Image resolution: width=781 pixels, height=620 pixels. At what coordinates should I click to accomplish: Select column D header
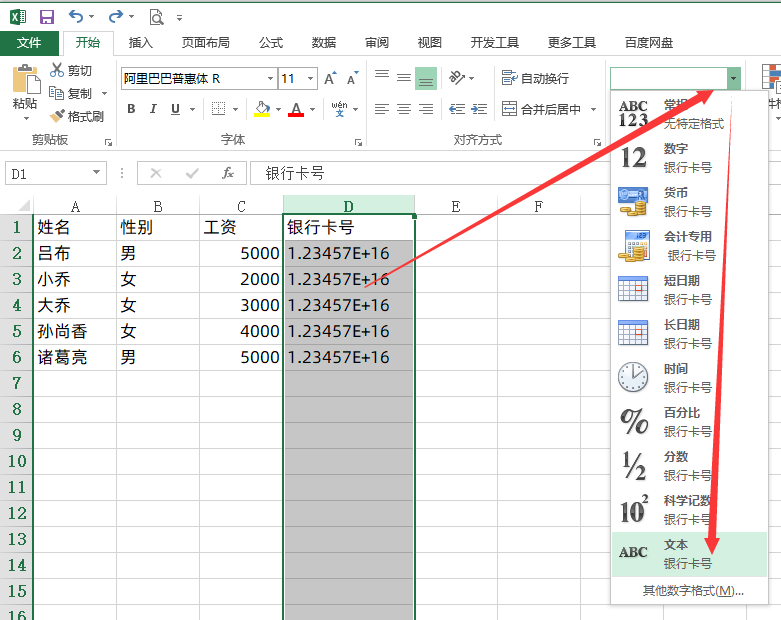tap(349, 205)
